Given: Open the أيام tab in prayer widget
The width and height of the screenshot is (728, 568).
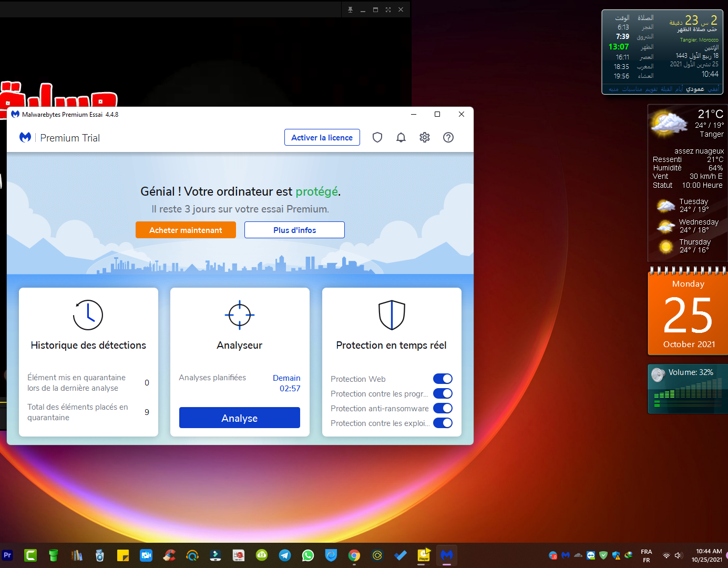Looking at the screenshot, I should (x=679, y=89).
